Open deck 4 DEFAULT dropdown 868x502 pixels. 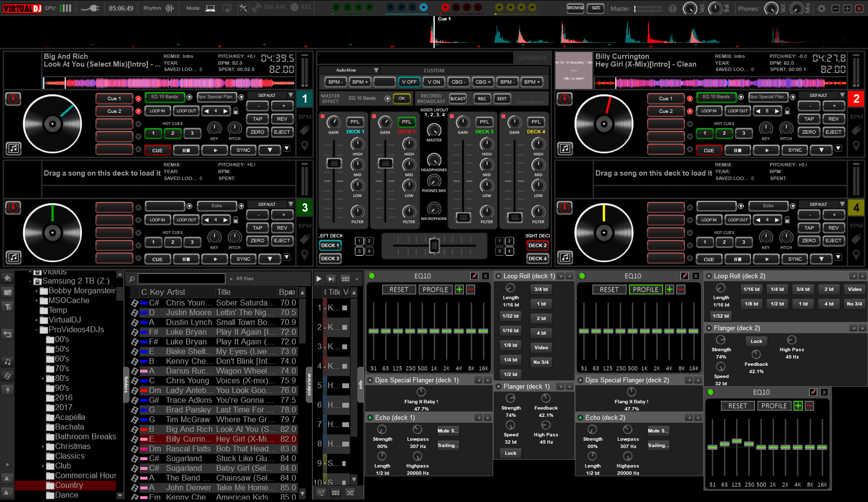(842, 204)
